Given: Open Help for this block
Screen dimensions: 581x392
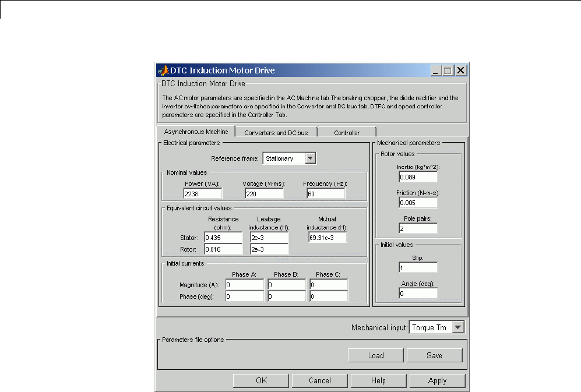Looking at the screenshot, I should [378, 380].
